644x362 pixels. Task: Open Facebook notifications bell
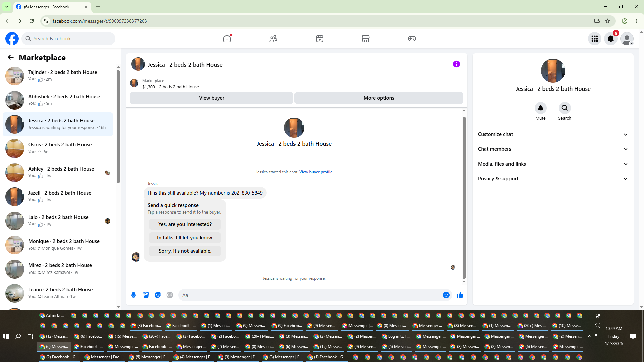click(x=610, y=39)
